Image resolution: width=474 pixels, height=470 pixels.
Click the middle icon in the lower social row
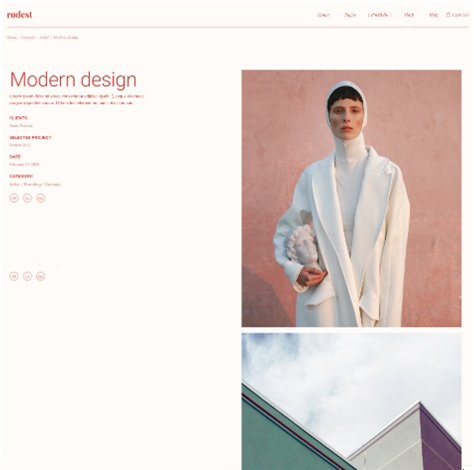click(x=27, y=276)
